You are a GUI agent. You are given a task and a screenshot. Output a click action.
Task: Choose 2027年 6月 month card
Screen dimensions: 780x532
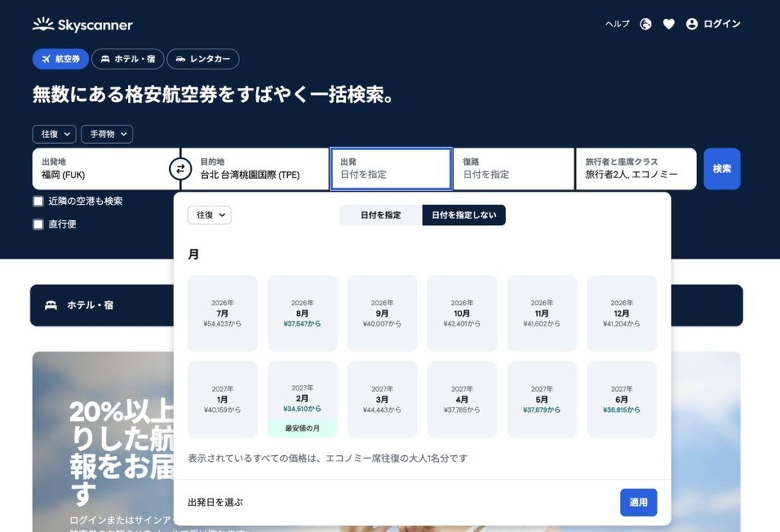pos(622,400)
